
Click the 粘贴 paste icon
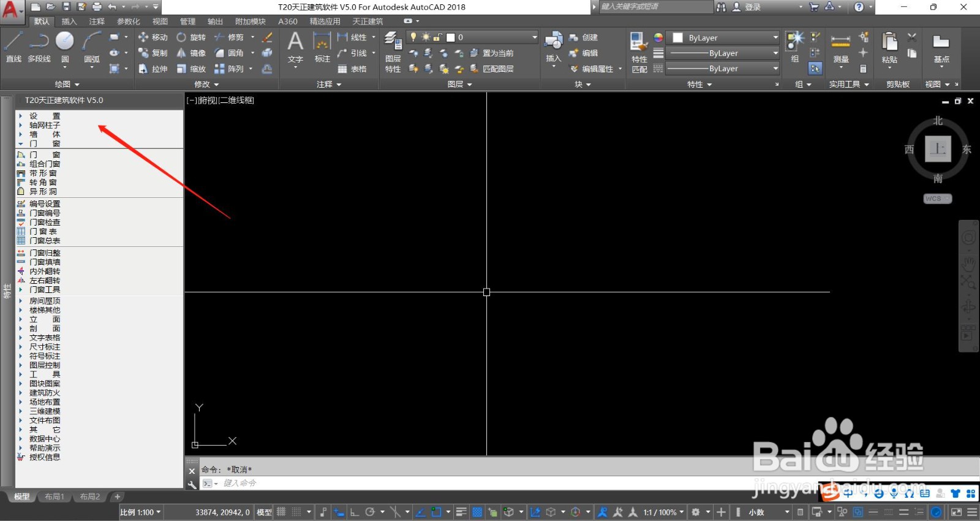[889, 48]
